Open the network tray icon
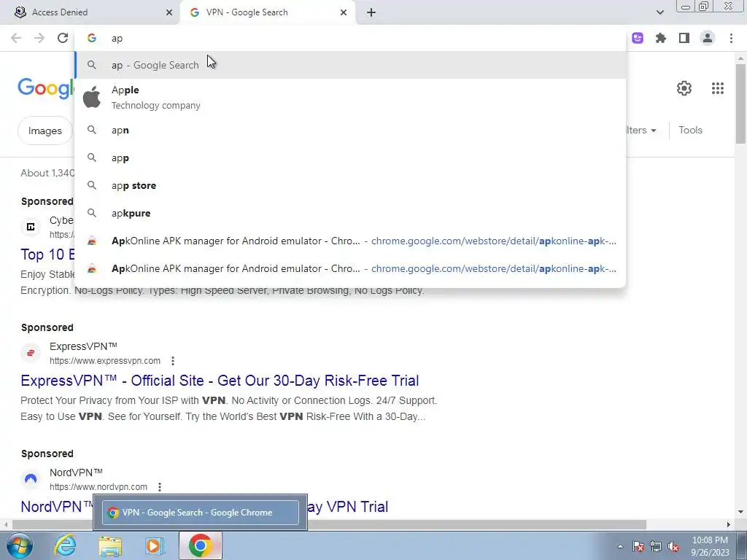Screen dimensions: 747x560 [x=656, y=546]
